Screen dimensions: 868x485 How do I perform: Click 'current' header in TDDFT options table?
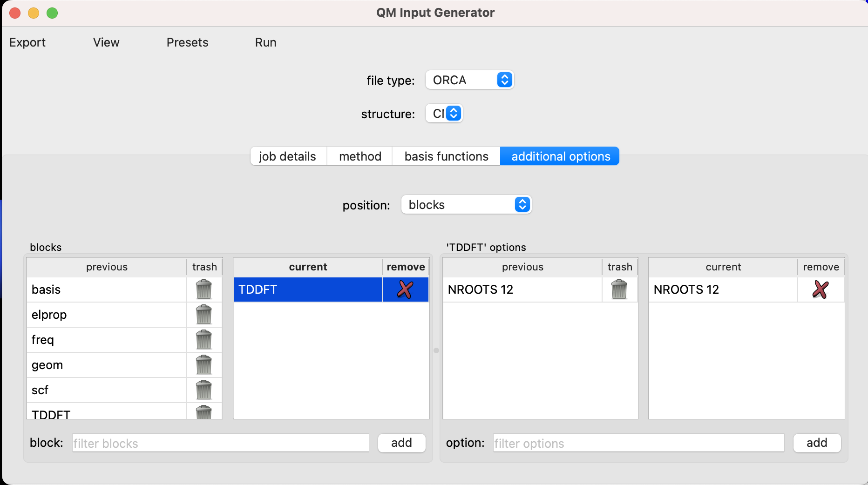pos(723,267)
